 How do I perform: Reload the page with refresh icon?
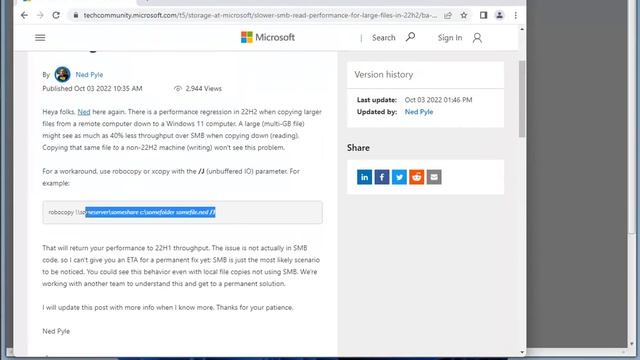tap(56, 15)
